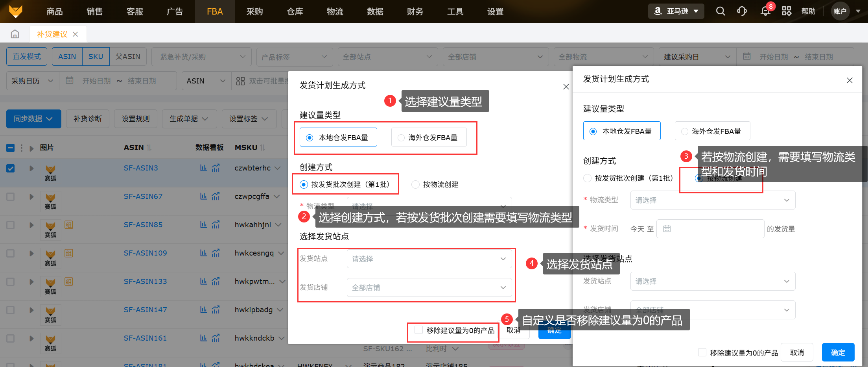Click the 组 bundle icon for SF-ASIN85
This screenshot has height=367, width=868.
(69, 225)
